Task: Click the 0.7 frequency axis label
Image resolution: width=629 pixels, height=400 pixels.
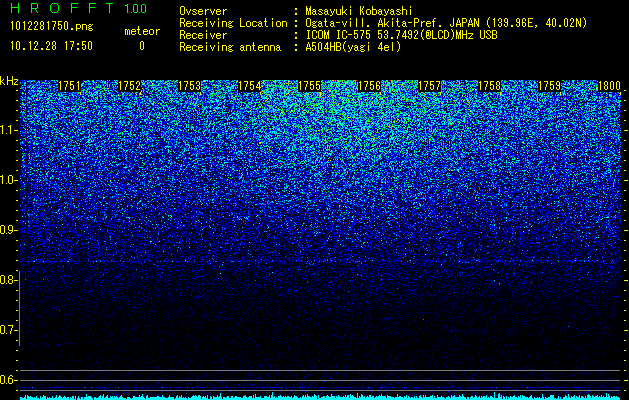Action: tap(8, 330)
